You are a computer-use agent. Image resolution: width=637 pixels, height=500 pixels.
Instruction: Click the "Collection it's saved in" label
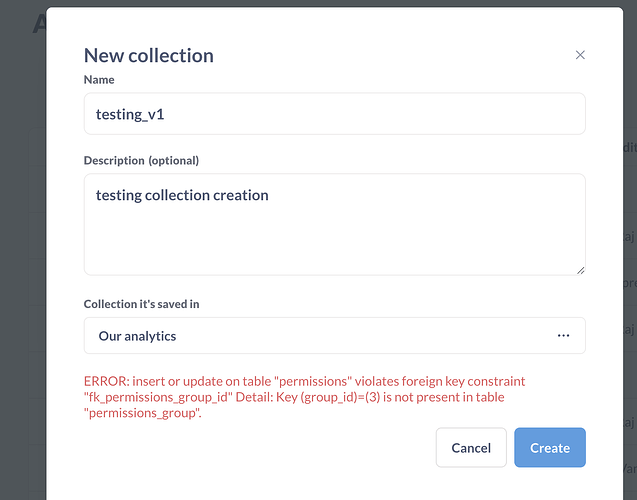[x=141, y=304]
